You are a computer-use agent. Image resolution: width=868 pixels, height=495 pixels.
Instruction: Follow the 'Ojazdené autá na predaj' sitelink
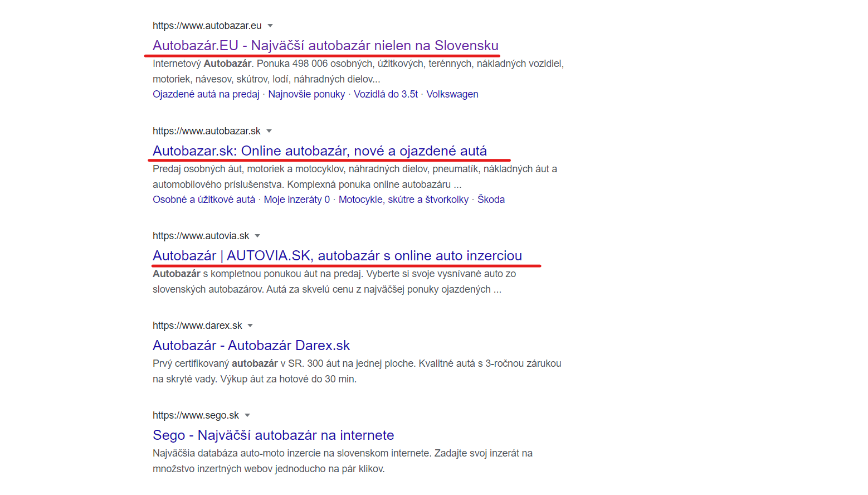coord(206,94)
